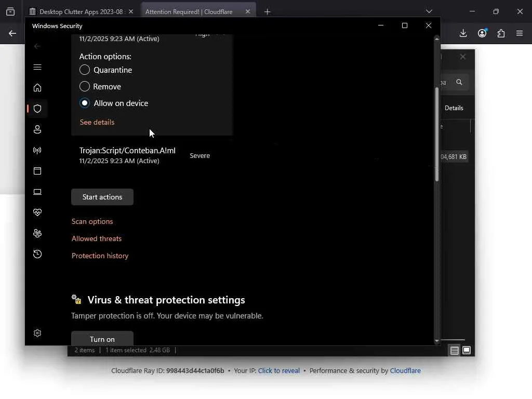Click the browser tab overview icon
The height and width of the screenshot is (399, 532).
(10, 11)
